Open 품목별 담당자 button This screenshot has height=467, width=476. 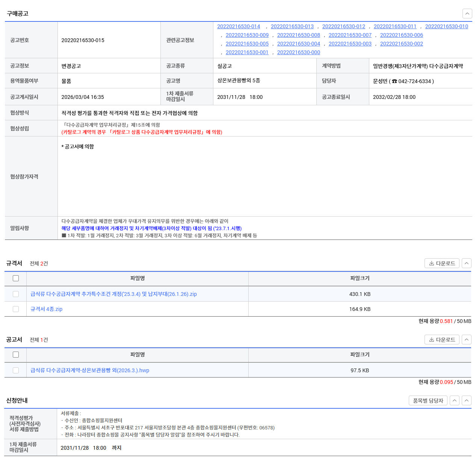tap(428, 400)
